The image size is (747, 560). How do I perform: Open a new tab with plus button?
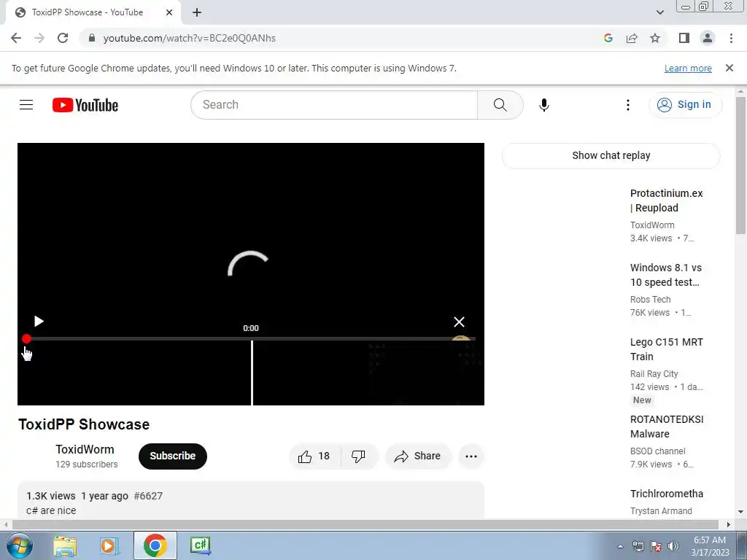[x=197, y=13]
